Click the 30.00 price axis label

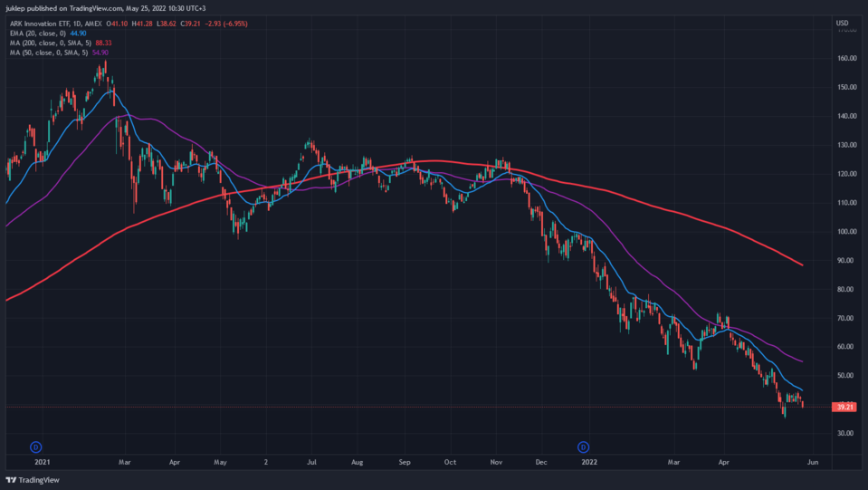pos(845,433)
